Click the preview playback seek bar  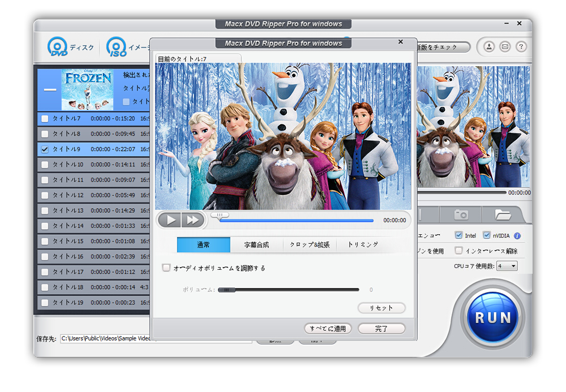click(x=296, y=221)
